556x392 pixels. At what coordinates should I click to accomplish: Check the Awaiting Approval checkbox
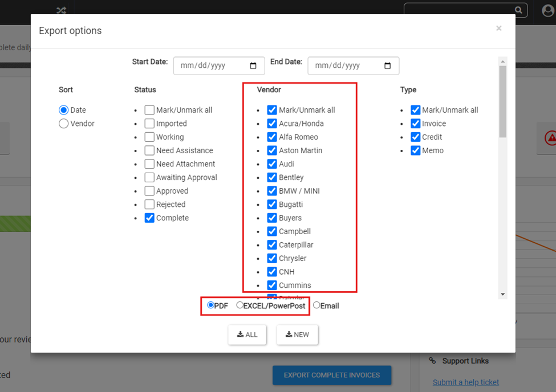[149, 177]
